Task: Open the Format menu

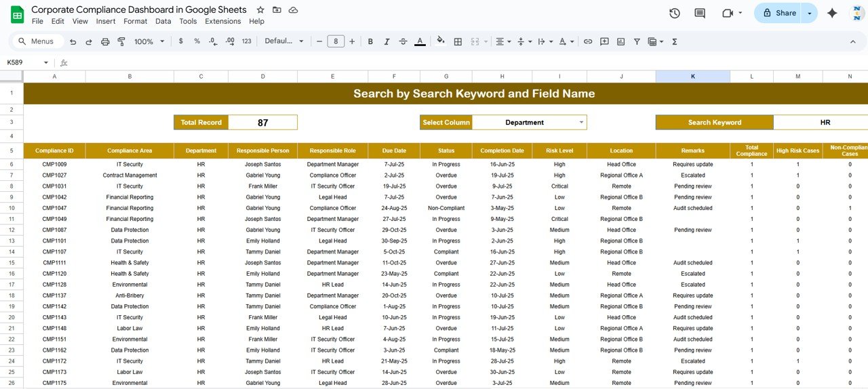Action: coord(135,21)
